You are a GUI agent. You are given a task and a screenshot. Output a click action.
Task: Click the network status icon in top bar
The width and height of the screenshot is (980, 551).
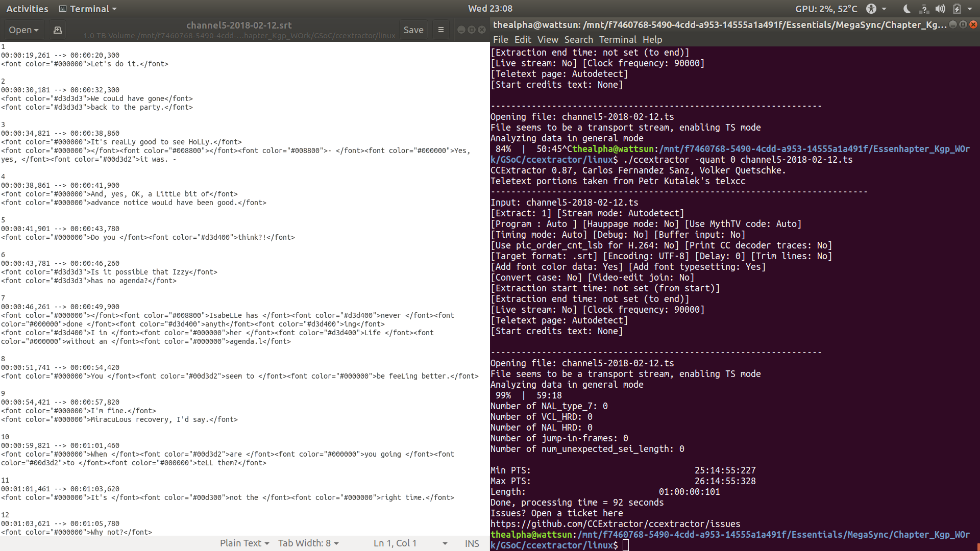point(924,9)
